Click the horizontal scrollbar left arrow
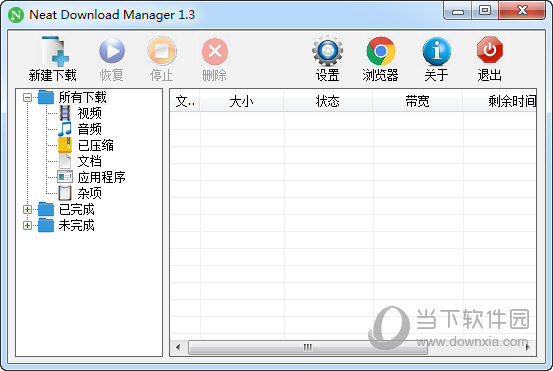 [178, 347]
